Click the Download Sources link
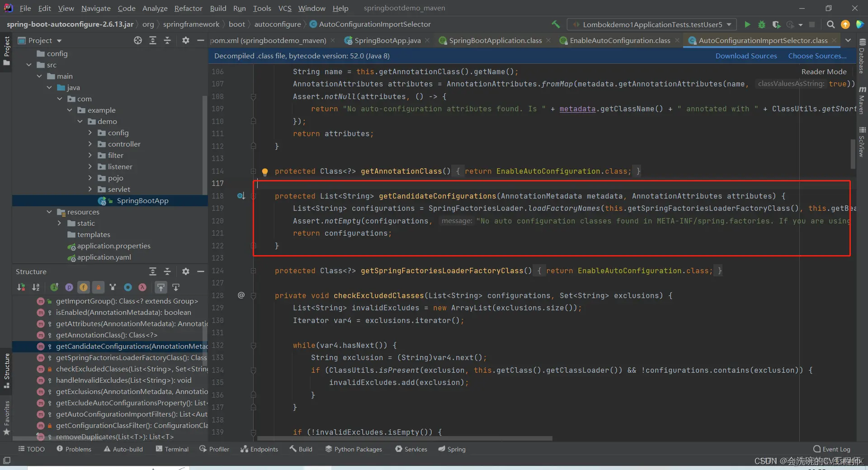 point(746,56)
